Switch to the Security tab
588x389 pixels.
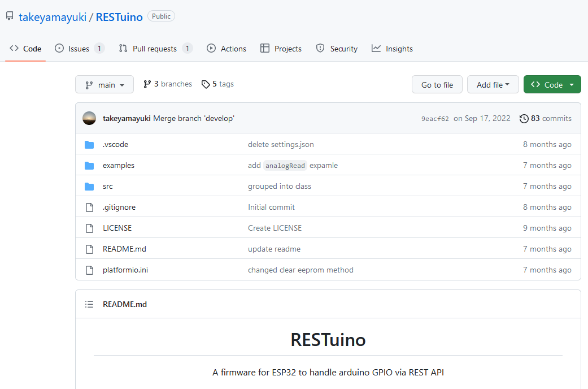click(337, 49)
